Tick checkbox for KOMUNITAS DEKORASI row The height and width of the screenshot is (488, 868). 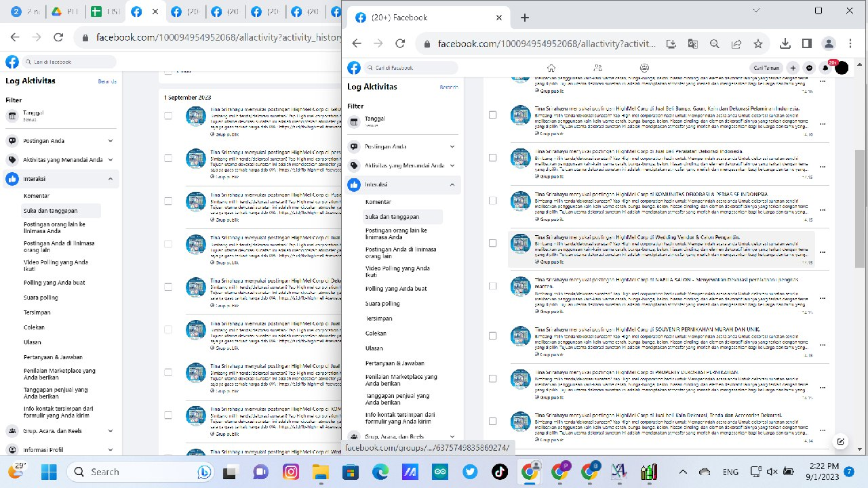coord(492,201)
